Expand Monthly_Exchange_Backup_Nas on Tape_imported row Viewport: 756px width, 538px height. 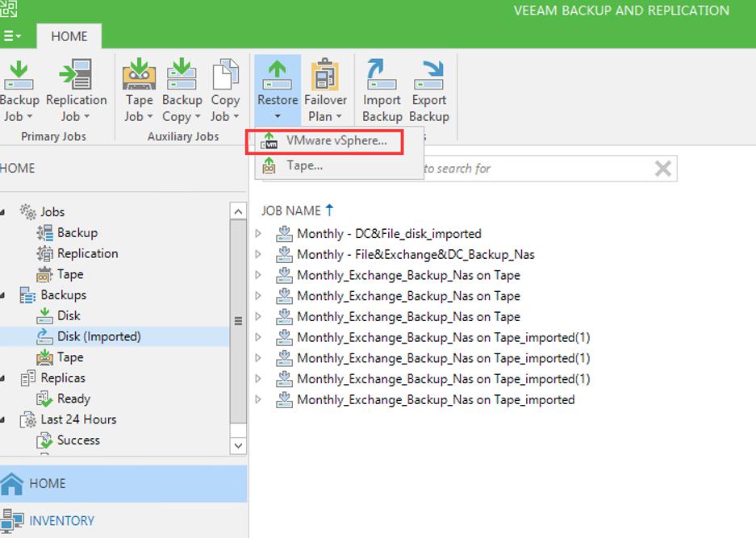point(259,400)
